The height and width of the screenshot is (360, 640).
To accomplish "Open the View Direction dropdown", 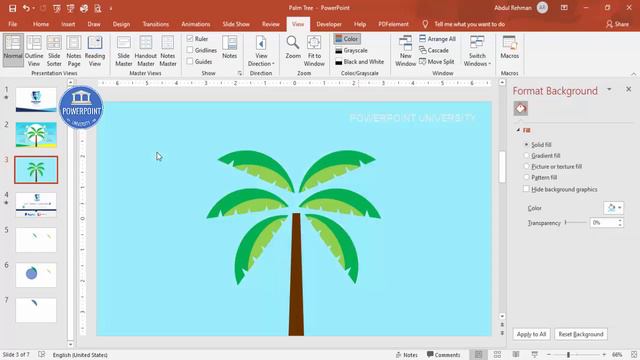I will coord(261,50).
